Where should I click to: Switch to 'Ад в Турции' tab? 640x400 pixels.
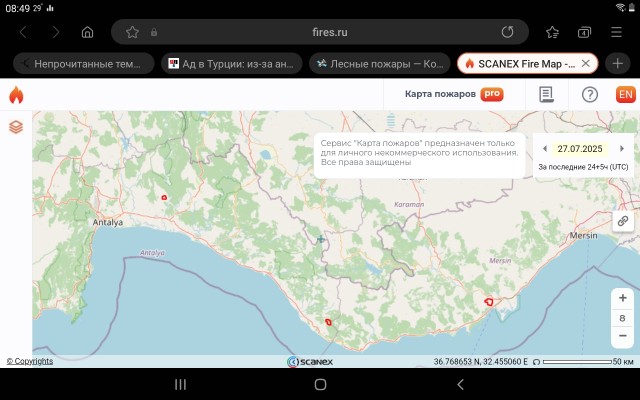230,63
